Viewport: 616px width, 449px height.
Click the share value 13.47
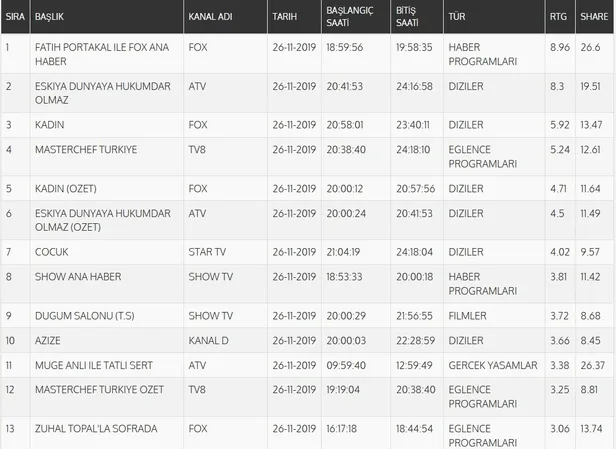click(x=591, y=125)
